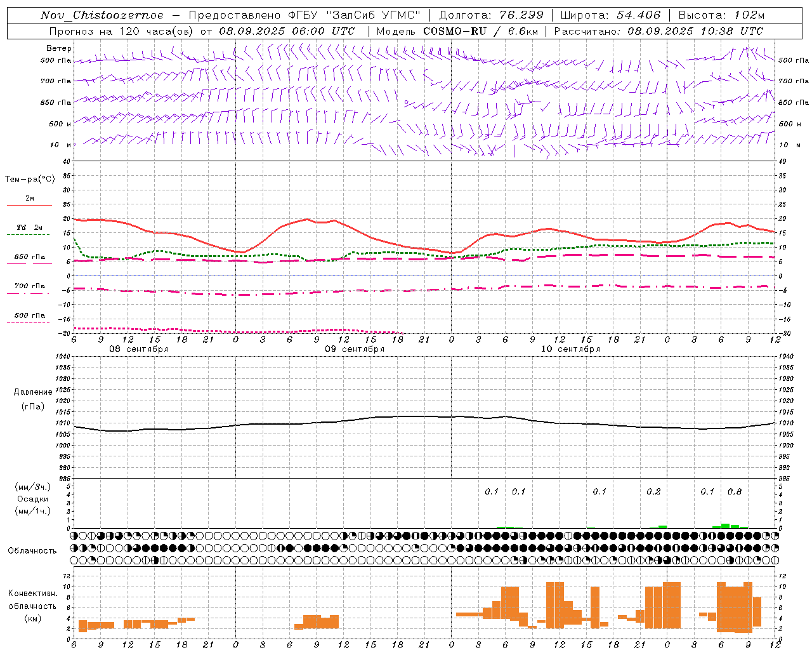Viewport: 812px width, 650px height.
Task: Click the 08 сентября date label
Action: [138, 349]
